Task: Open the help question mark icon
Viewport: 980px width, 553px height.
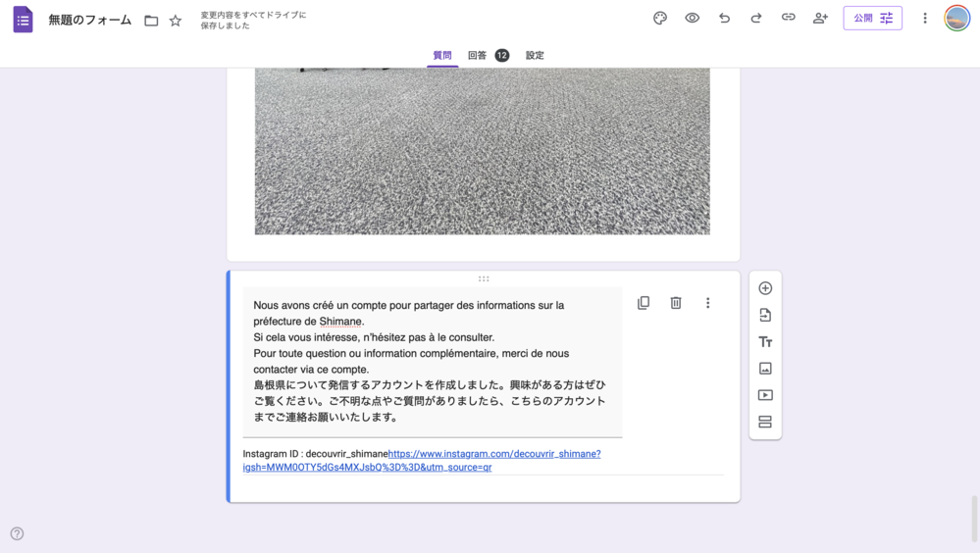Action: tap(17, 533)
